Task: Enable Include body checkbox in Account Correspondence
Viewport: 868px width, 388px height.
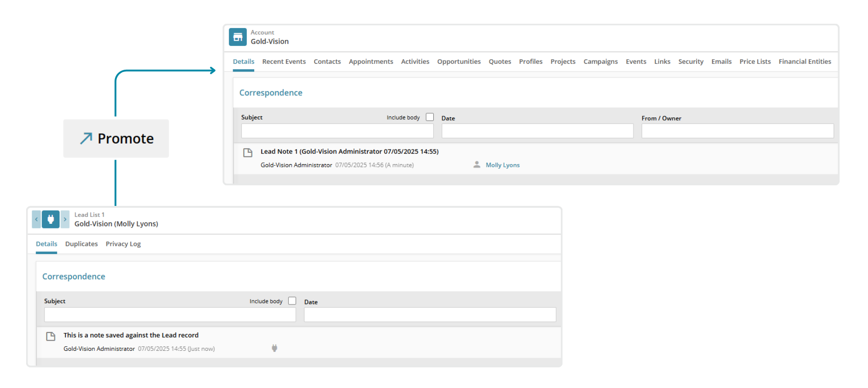Action: pos(430,117)
